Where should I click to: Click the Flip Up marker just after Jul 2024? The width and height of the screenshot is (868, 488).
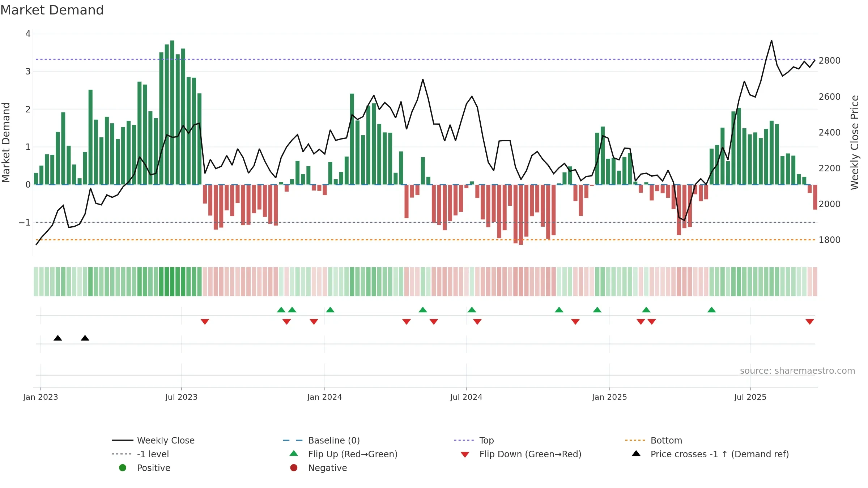(472, 310)
